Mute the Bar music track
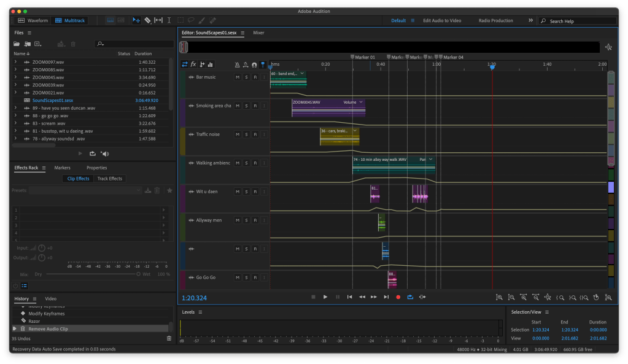This screenshot has width=628, height=364. [238, 77]
